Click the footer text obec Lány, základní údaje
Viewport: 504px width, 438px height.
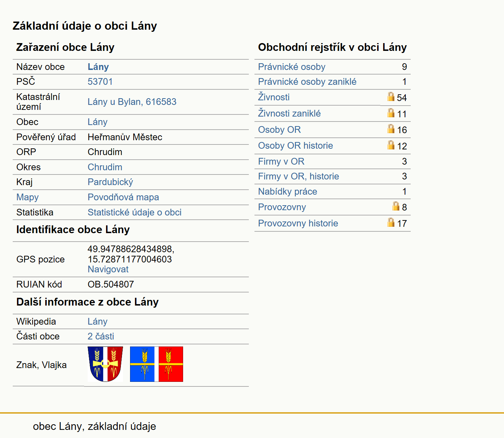point(94,426)
